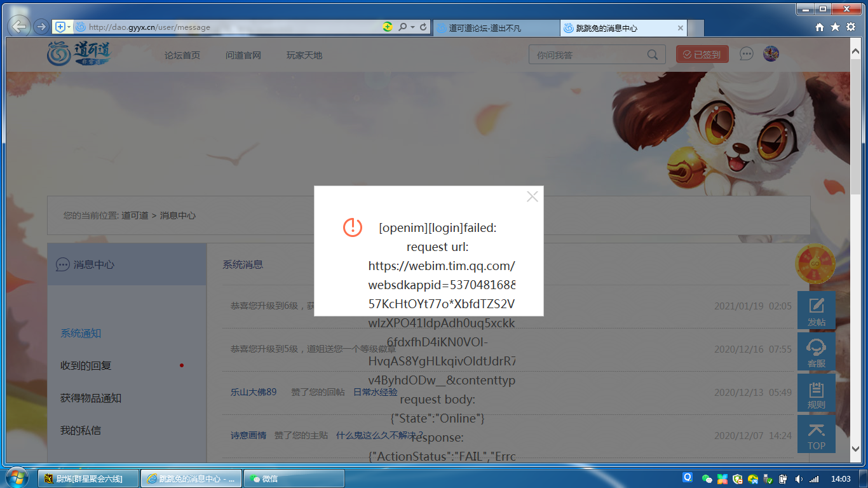Click the red 已签到 button
The height and width of the screenshot is (488, 868).
pyautogui.click(x=702, y=55)
